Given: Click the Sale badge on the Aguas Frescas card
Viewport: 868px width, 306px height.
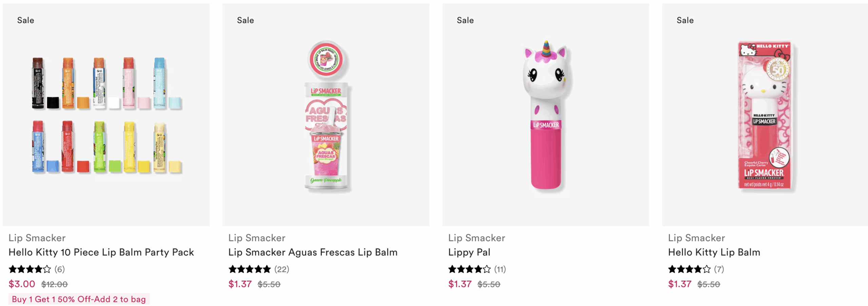Looking at the screenshot, I should click(245, 20).
